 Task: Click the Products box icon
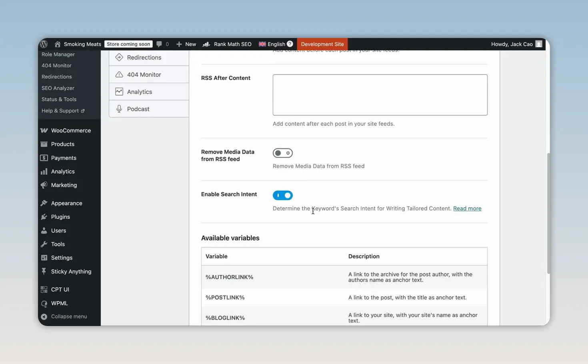[x=44, y=144]
